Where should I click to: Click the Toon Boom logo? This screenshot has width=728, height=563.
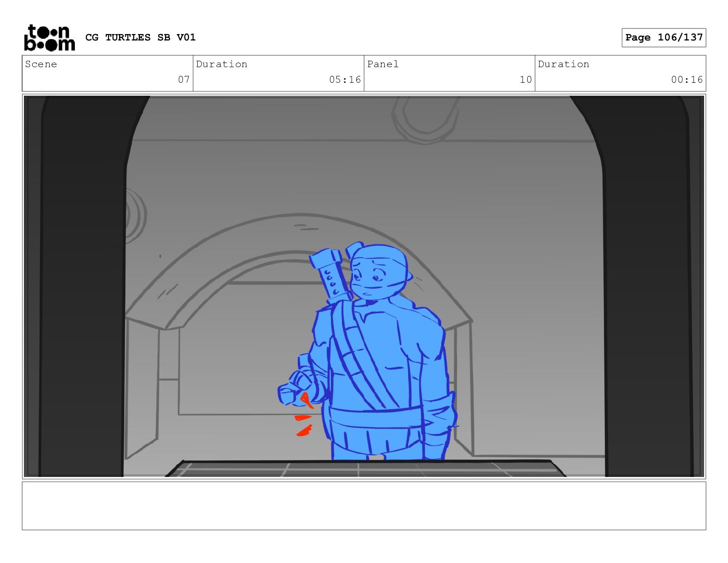tap(49, 37)
